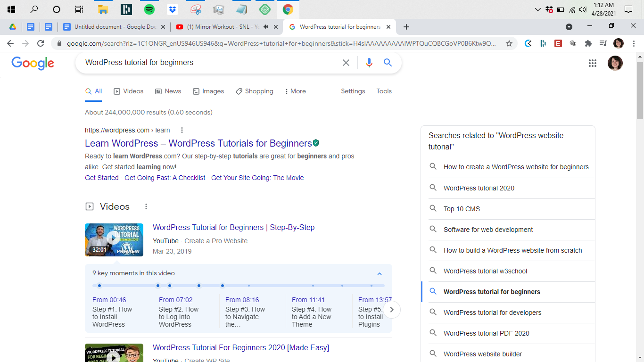Show hidden system tray icons
The image size is (644, 362).
[x=537, y=9]
